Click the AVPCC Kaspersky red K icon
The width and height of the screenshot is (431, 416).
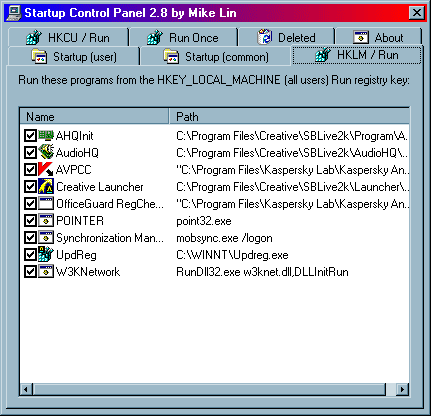pos(46,169)
